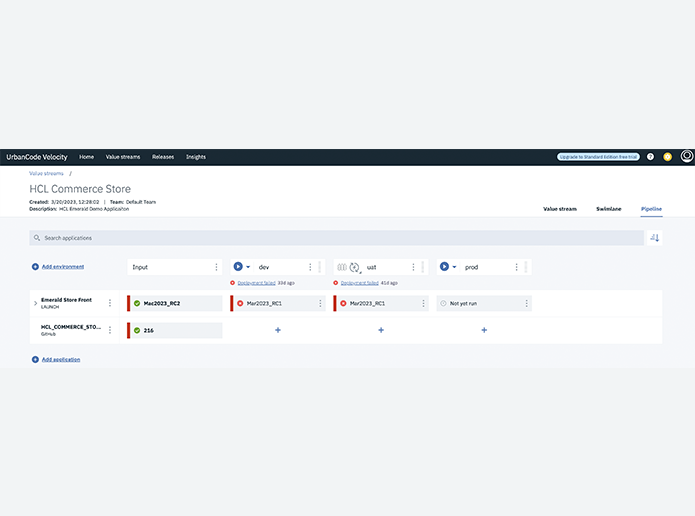
Task: Open kebab menu for Input column
Action: pos(216,267)
